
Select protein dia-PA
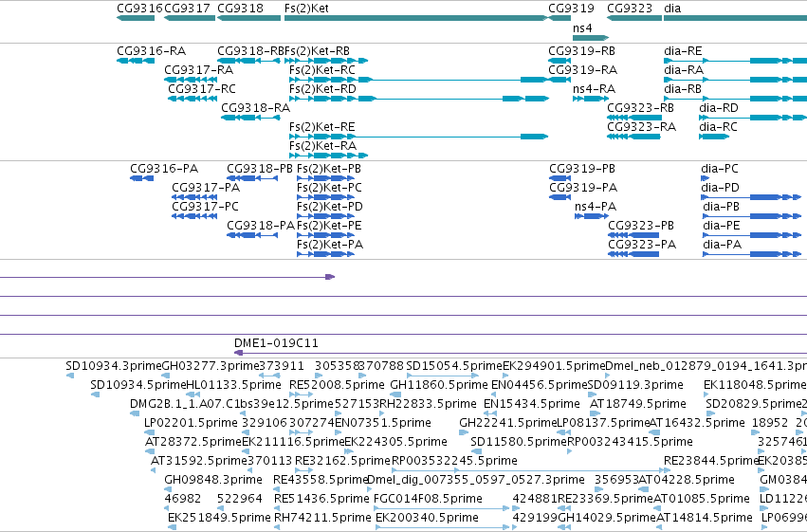752,255
